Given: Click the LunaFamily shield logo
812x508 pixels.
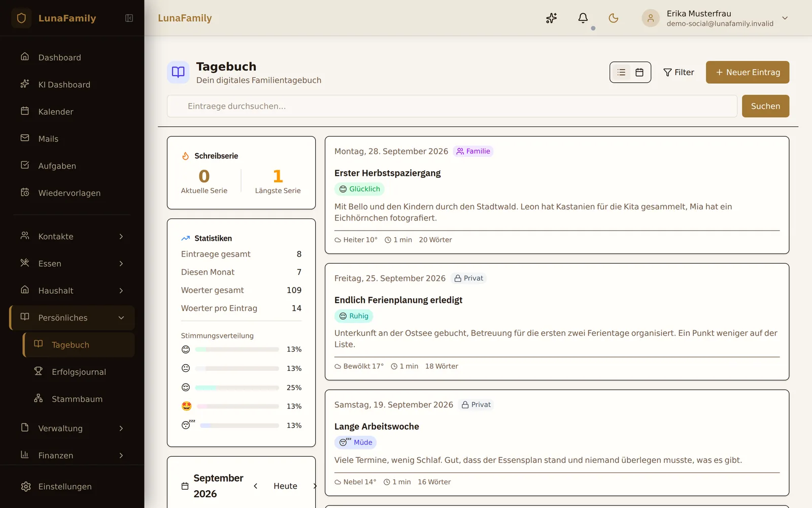Looking at the screenshot, I should coord(21,18).
